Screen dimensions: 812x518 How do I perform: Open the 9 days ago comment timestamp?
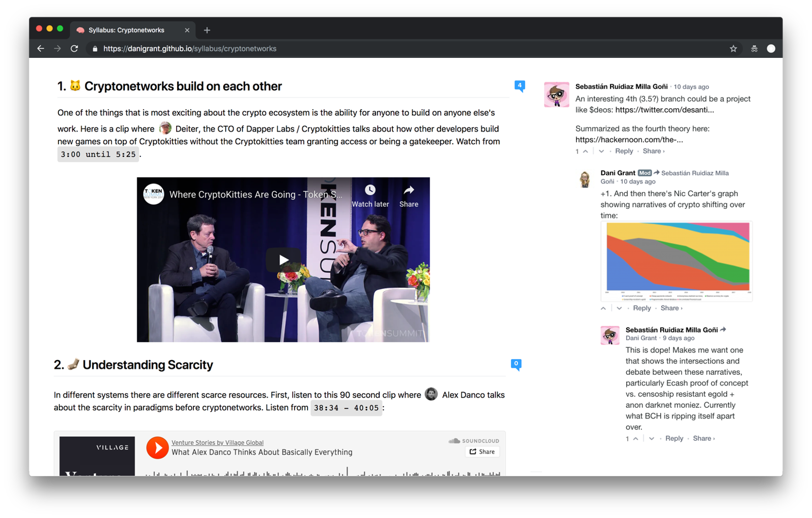[679, 338]
